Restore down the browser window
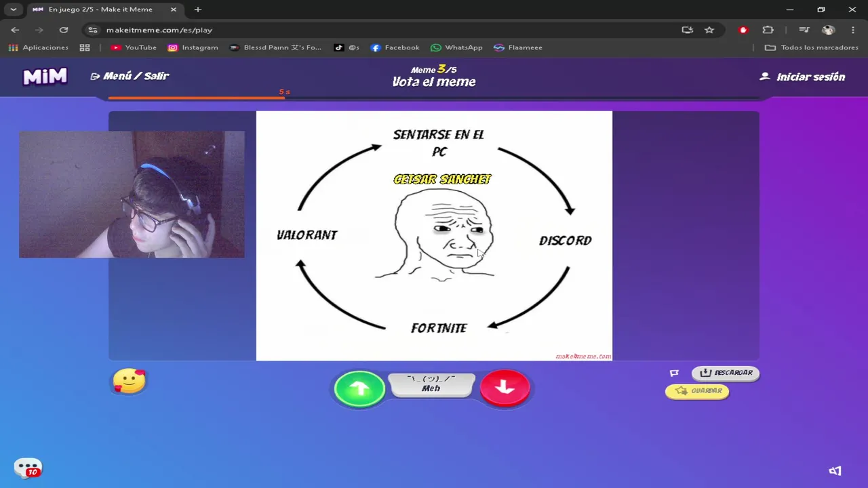The height and width of the screenshot is (488, 868). [x=821, y=9]
